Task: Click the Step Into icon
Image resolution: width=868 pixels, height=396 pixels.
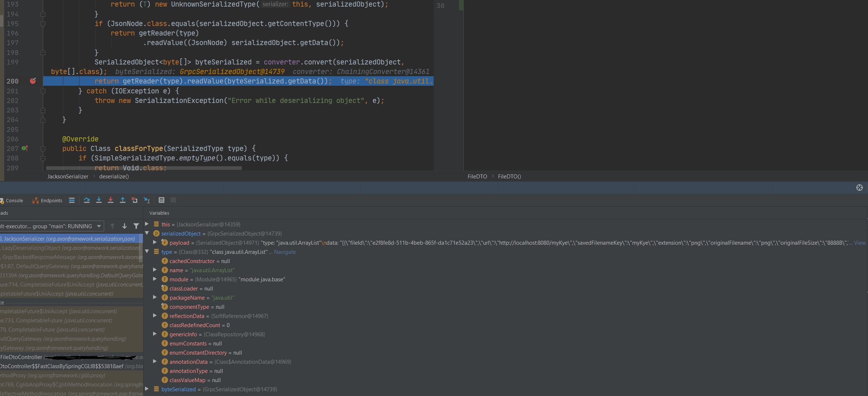Action: click(x=99, y=200)
